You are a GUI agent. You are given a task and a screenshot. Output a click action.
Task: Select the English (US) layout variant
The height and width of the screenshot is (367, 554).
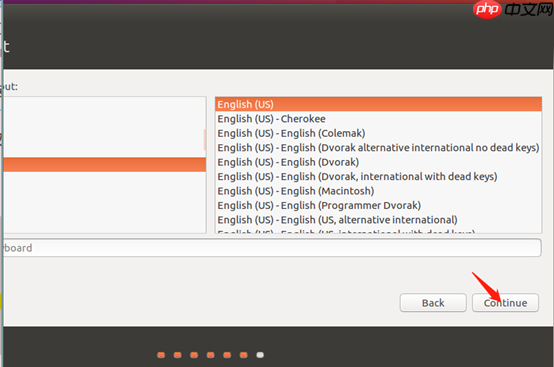point(378,104)
